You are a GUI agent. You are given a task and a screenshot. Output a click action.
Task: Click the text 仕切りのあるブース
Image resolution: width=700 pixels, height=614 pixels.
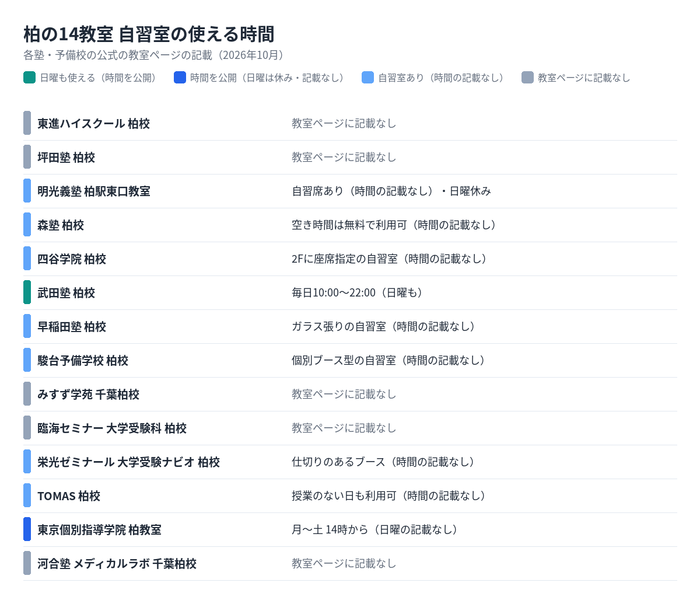click(339, 462)
